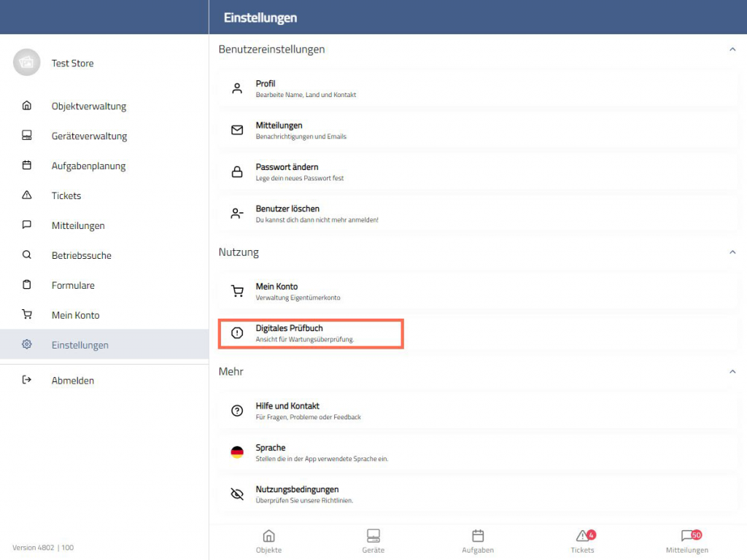Go to Aufgabenplanung in the sidebar
This screenshot has width=747, height=560.
tap(88, 166)
